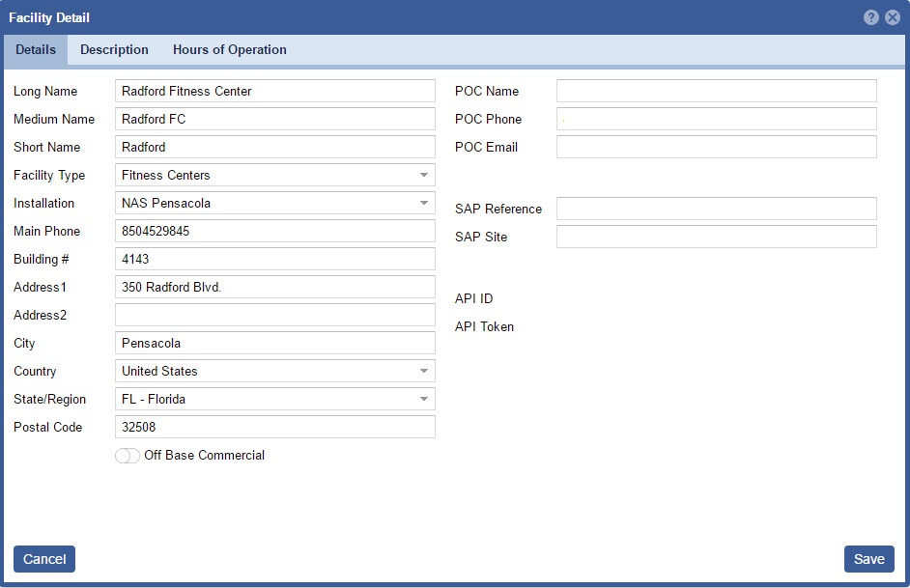The width and height of the screenshot is (910, 588).
Task: Click the Postal Code field
Action: point(274,428)
